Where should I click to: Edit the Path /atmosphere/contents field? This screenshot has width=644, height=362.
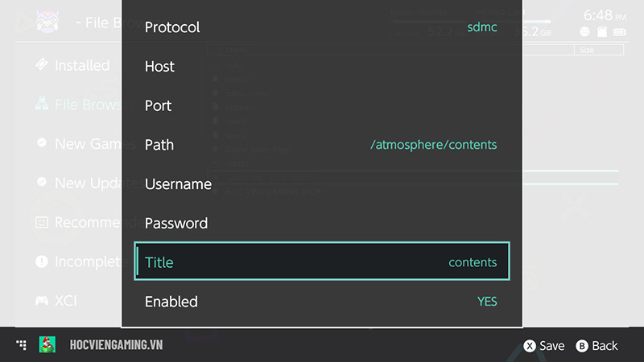point(321,145)
